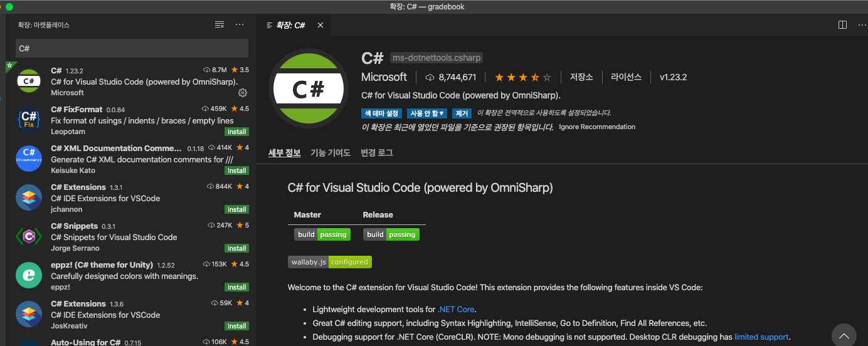This screenshot has height=346, width=868.
Task: Click the scroll-to-top arrow button
Action: [844, 335]
